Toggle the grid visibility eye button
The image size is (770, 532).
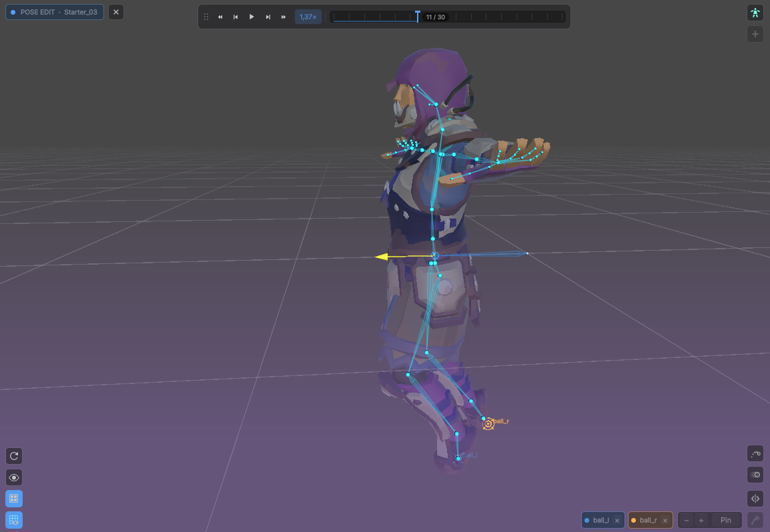point(14,520)
